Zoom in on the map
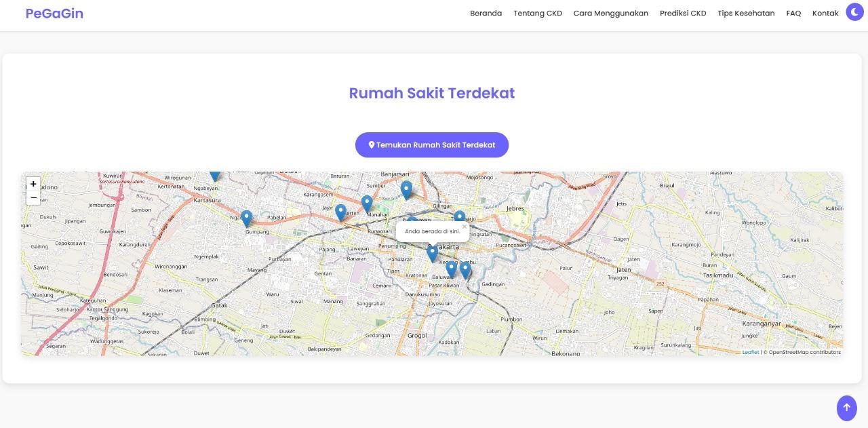 coord(33,184)
